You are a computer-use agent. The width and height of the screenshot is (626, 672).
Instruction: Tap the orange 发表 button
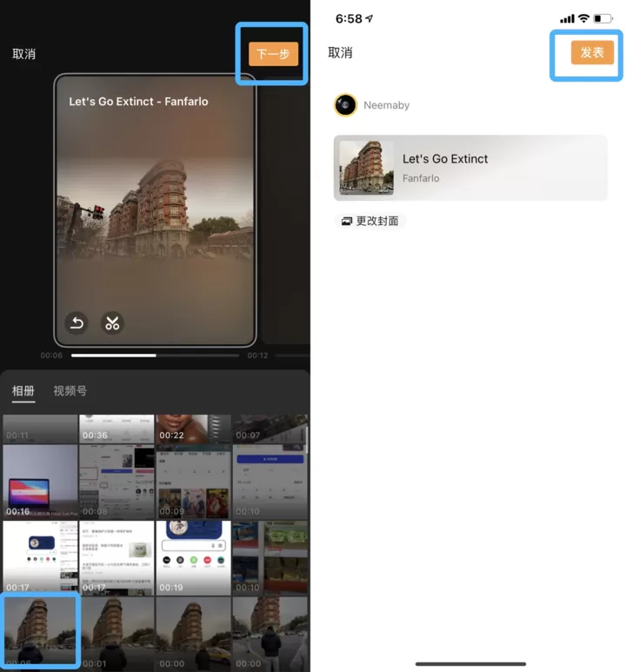592,53
